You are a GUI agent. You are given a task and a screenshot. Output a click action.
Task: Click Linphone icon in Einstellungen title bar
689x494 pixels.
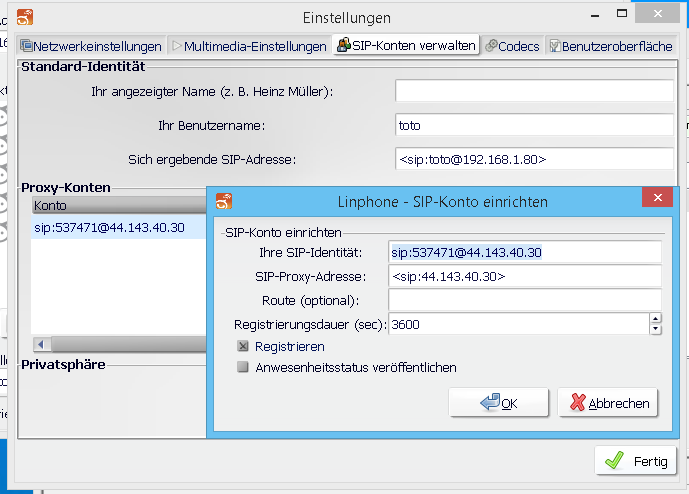(25, 17)
